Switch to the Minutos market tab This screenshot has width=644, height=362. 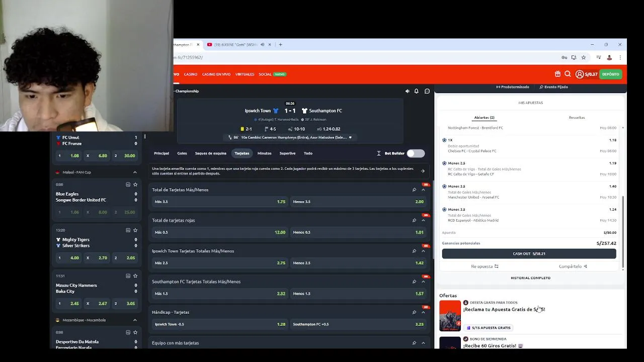point(264,153)
